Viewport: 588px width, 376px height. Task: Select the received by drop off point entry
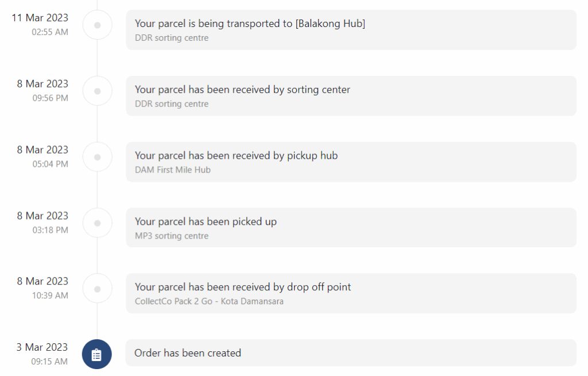pos(351,293)
